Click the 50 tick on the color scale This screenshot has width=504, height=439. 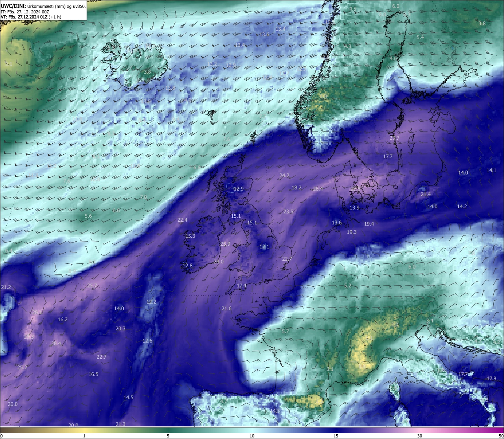pyautogui.click(x=501, y=436)
